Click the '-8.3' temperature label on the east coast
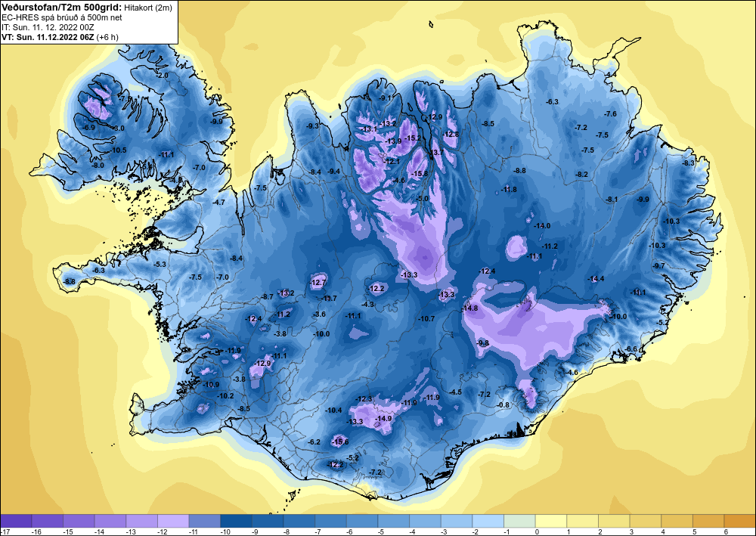This screenshot has width=756, height=536. (x=689, y=163)
